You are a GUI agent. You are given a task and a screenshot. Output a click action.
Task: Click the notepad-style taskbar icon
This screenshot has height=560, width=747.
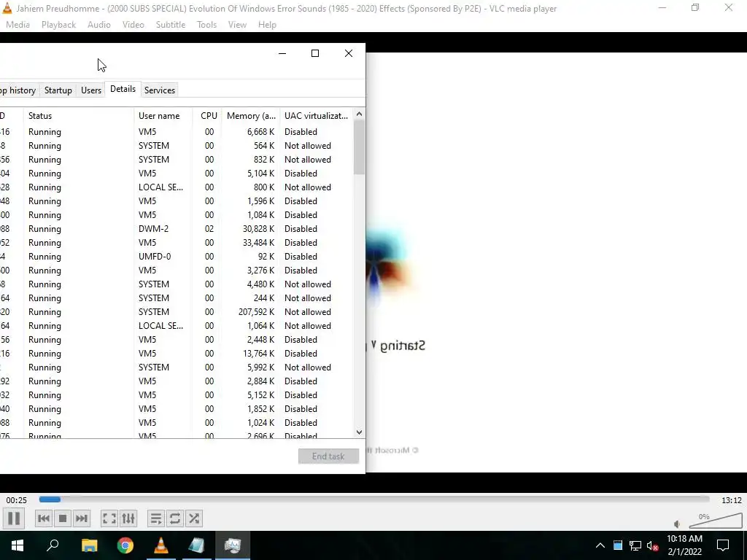click(x=196, y=545)
